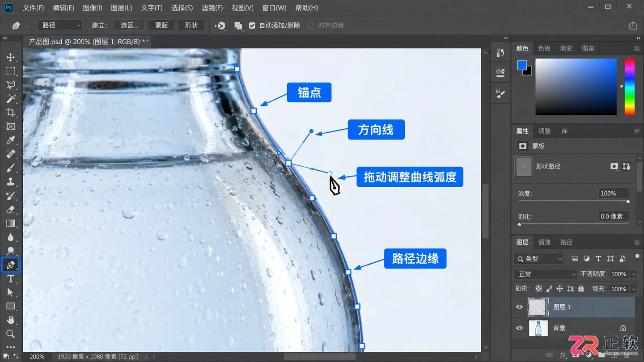
Task: Select the Rectangle shape tool
Action: (x=11, y=306)
